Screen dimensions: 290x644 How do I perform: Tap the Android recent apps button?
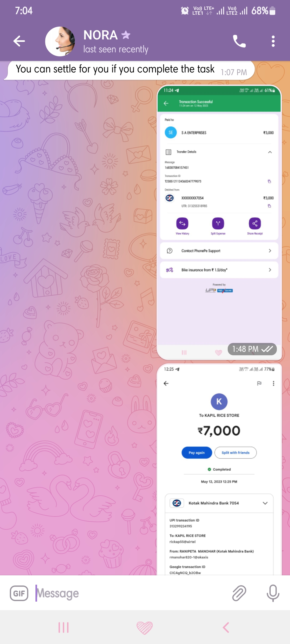(x=64, y=627)
